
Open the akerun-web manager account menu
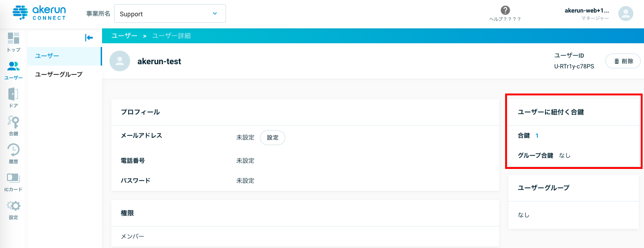(587, 13)
